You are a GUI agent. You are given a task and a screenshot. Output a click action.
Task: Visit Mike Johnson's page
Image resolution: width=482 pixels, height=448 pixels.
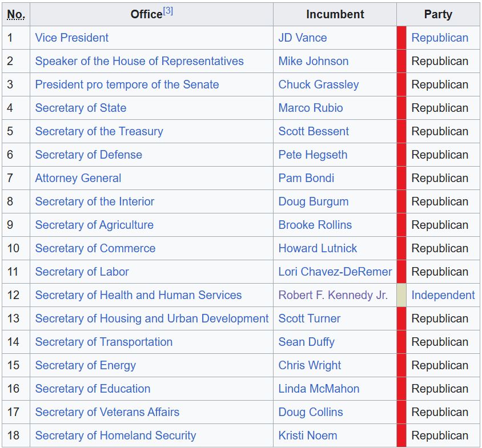[x=313, y=61]
